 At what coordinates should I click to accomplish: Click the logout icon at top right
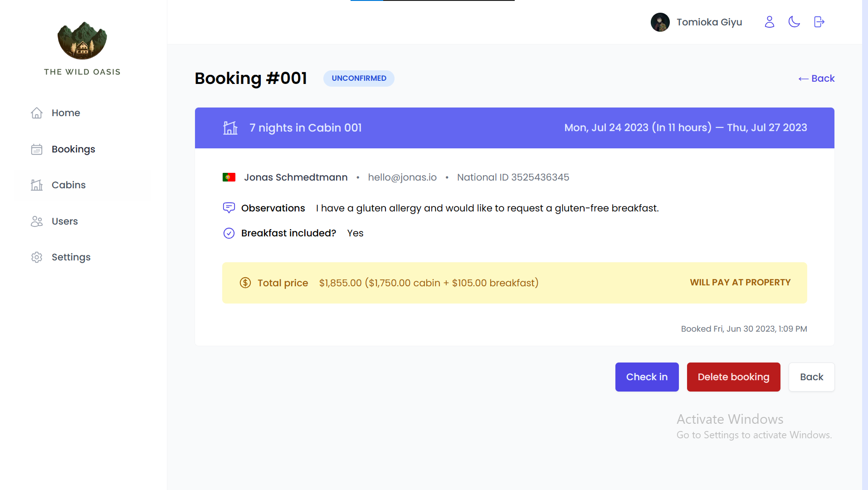point(819,22)
